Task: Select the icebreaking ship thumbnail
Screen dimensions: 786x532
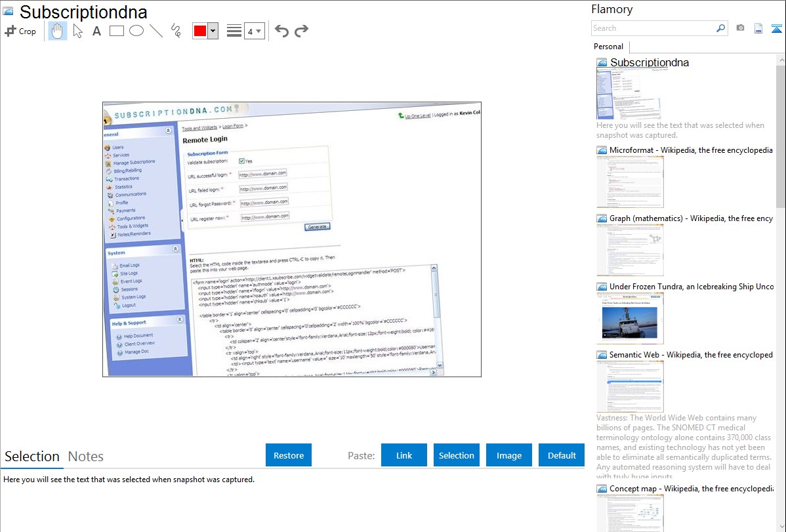Action: click(x=630, y=318)
